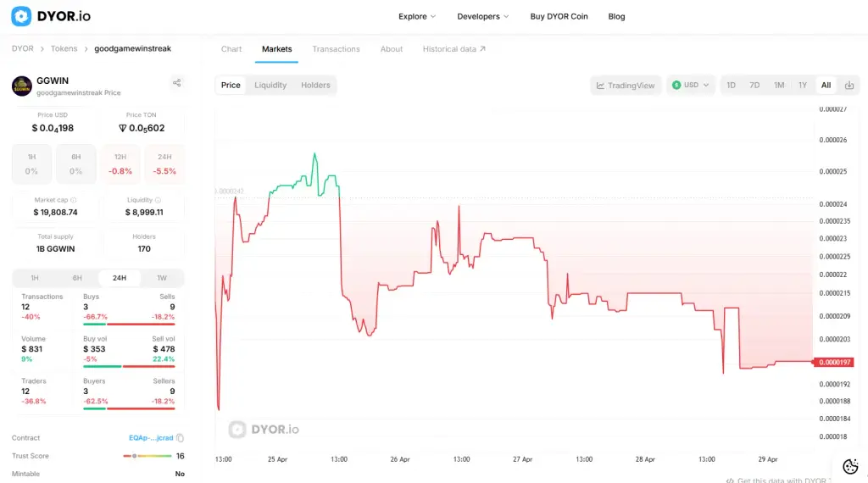Open cookie settings icon
Screen dimensions: 868x483
click(x=850, y=466)
